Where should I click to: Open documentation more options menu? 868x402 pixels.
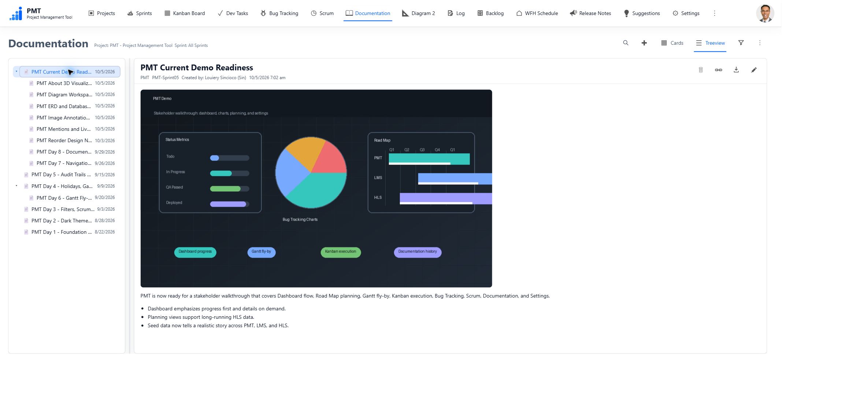point(760,43)
